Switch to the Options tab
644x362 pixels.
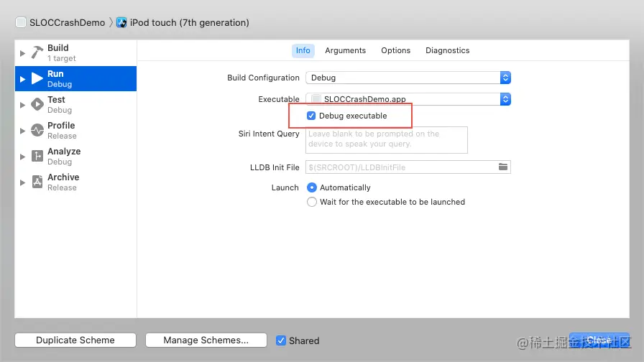[395, 50]
